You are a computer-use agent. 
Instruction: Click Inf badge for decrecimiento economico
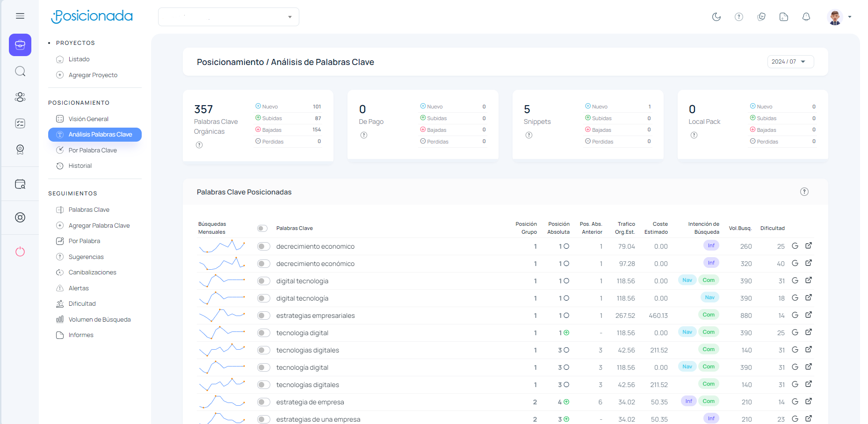(x=711, y=245)
